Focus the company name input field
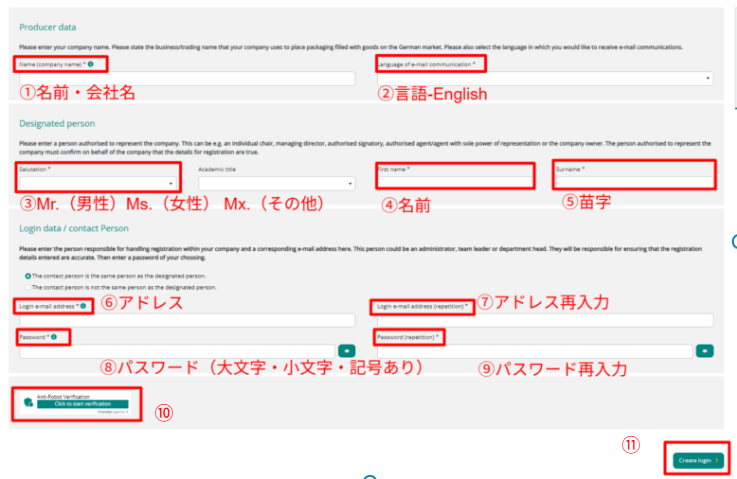Image resolution: width=737 pixels, height=479 pixels. coord(186,78)
